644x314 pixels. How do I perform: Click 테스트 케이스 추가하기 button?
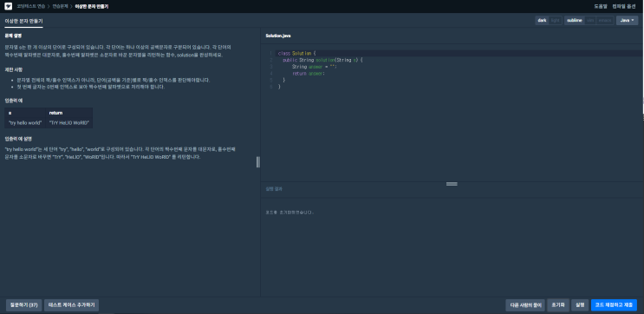[71, 305]
